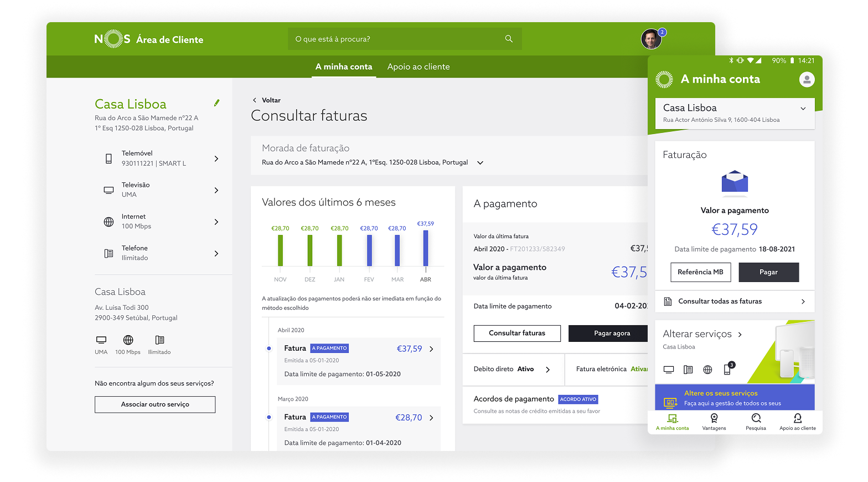Tap the blue envelope invoice icon
The image size is (868, 482).
pos(735,183)
